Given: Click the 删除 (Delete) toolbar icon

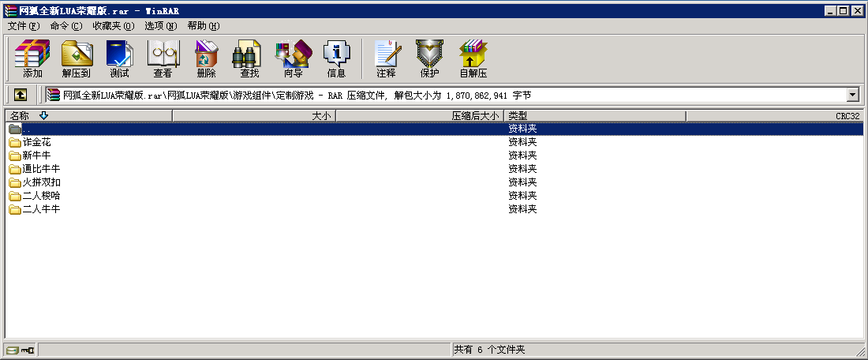Looking at the screenshot, I should [206, 58].
